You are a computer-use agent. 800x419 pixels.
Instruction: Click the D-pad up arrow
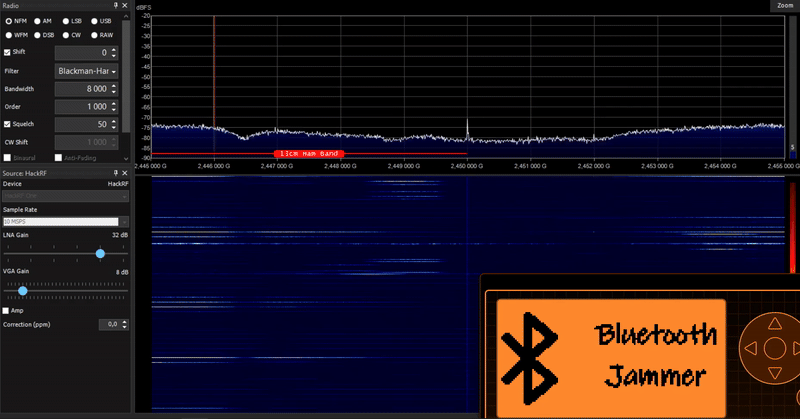pyautogui.click(x=775, y=324)
